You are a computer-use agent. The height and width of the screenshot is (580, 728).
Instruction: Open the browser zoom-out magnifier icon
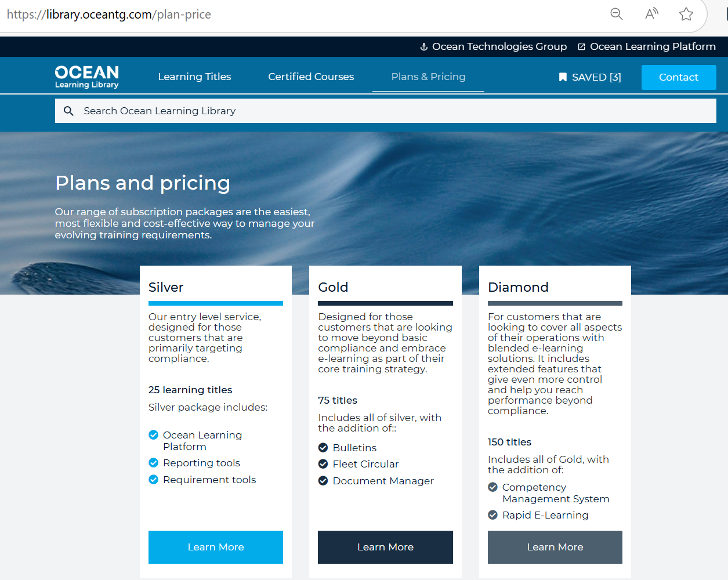616,14
